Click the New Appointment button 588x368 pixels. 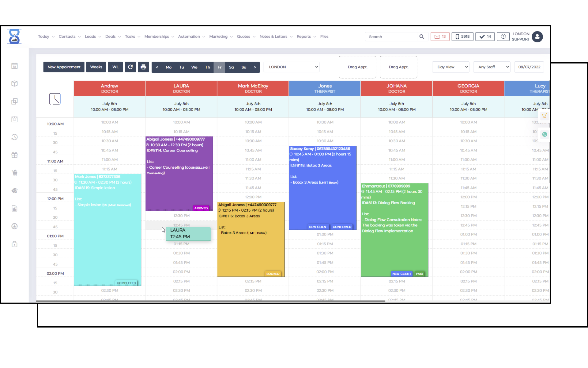64,67
